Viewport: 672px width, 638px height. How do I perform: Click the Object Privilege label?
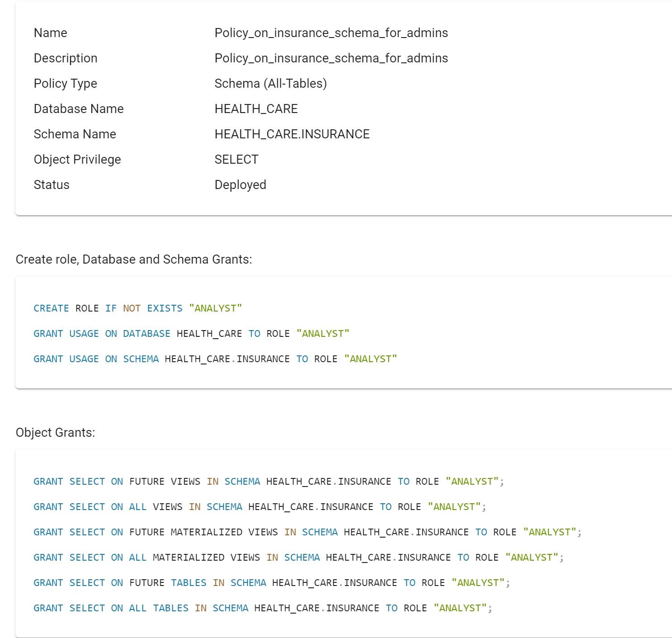click(77, 160)
